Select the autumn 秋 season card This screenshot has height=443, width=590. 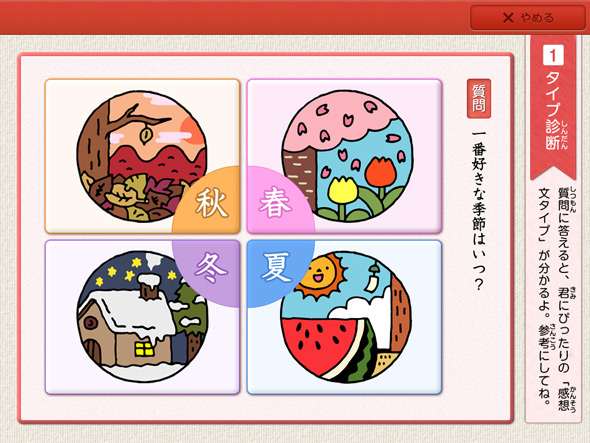click(x=142, y=156)
